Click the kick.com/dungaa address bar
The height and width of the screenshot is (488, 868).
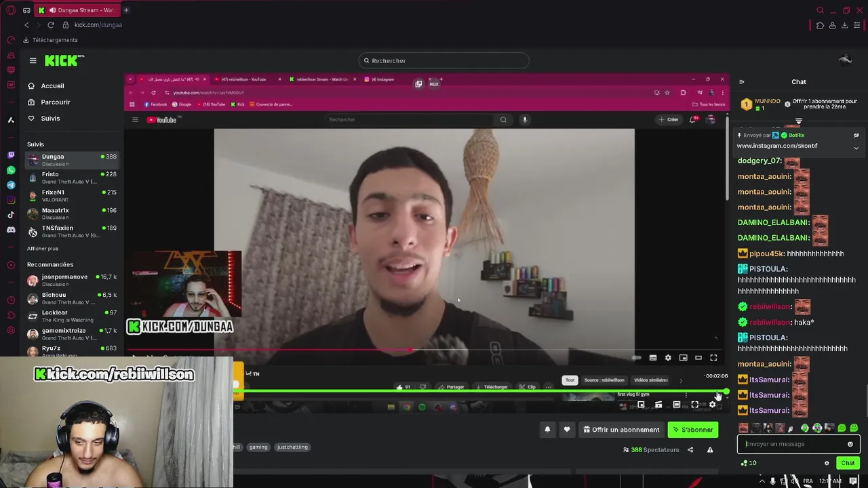pyautogui.click(x=98, y=25)
